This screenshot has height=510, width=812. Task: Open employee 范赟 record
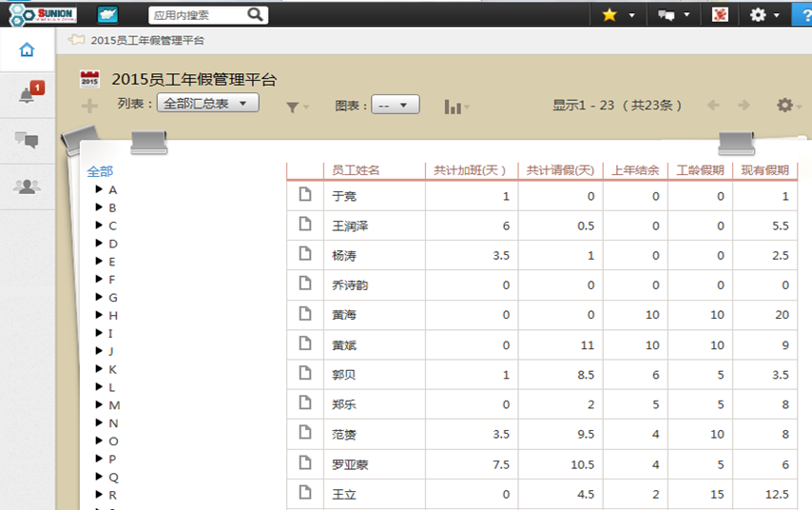[x=344, y=434]
